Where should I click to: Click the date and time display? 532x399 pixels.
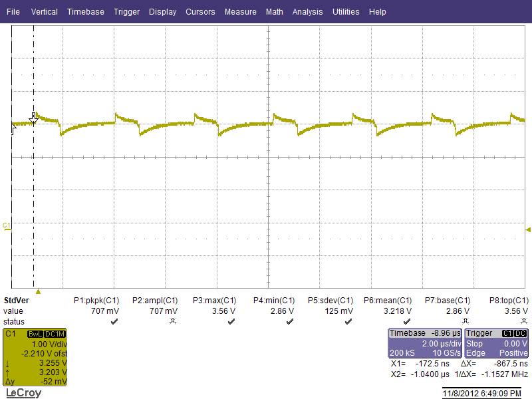483,393
